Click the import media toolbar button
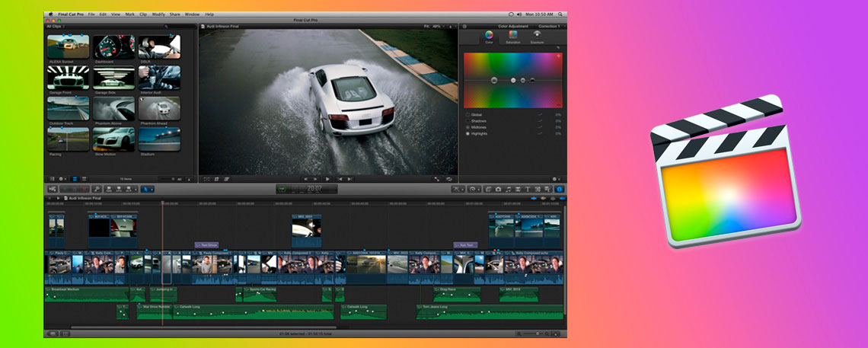Screen dimensions: 868x348 [53, 189]
